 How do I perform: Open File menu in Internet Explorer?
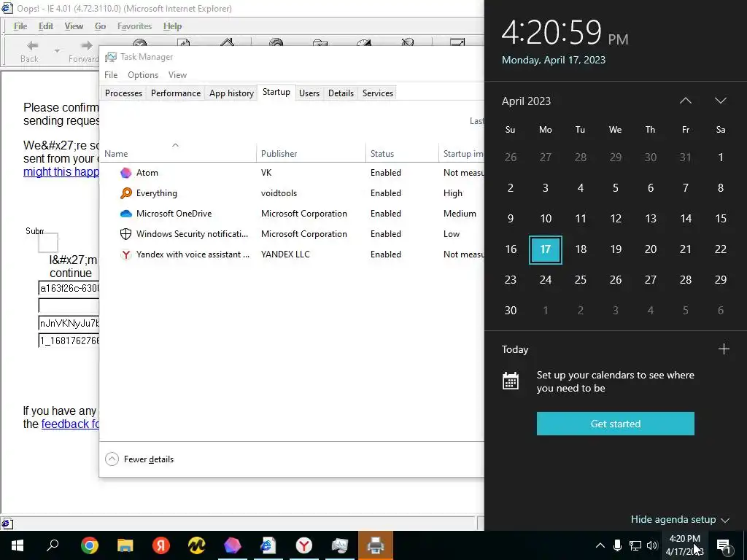tap(20, 26)
